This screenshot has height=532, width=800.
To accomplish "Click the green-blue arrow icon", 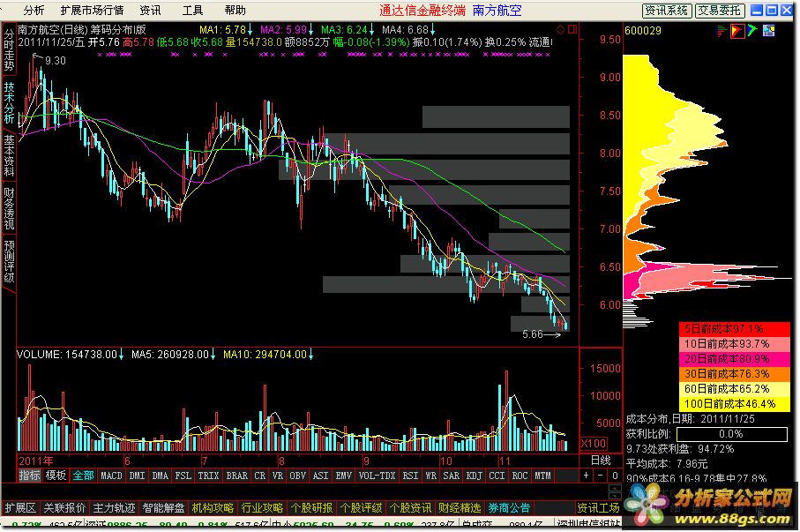I will (x=752, y=31).
